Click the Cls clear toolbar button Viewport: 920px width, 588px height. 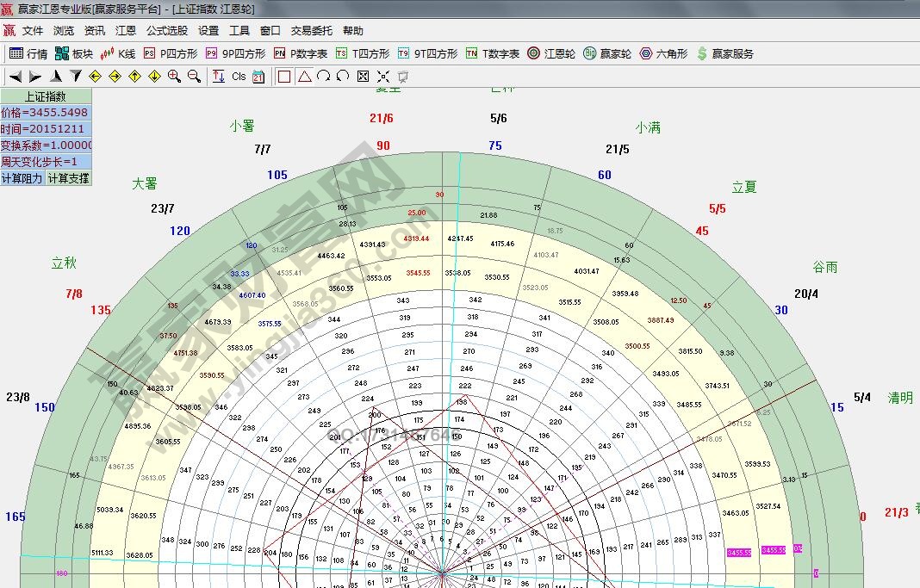239,77
